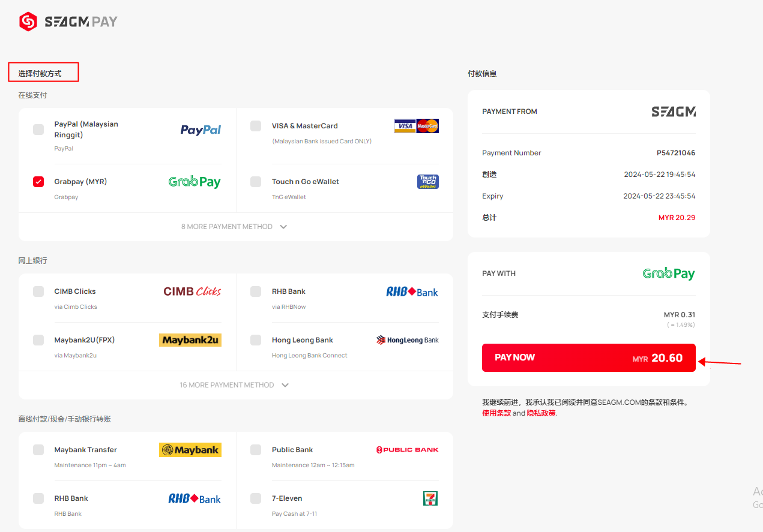This screenshot has height=532, width=763.
Task: Click the Maintenance 12am ~ 12:15am note
Action: tap(313, 465)
